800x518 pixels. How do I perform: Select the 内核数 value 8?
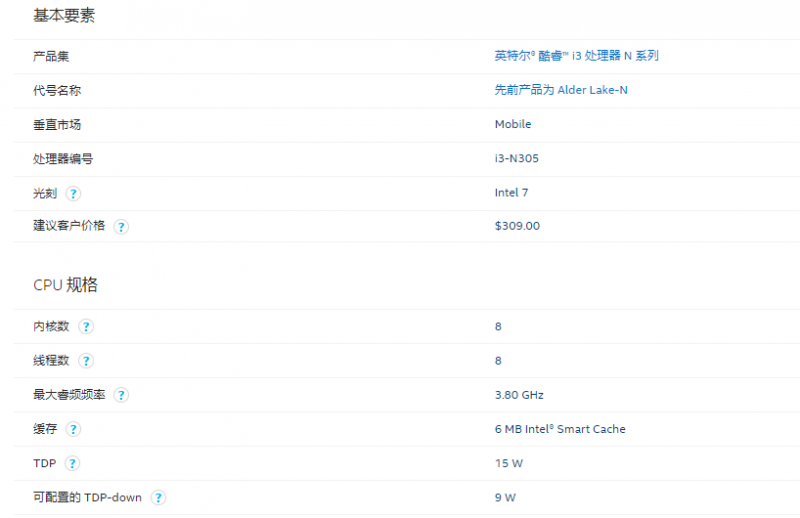[498, 327]
